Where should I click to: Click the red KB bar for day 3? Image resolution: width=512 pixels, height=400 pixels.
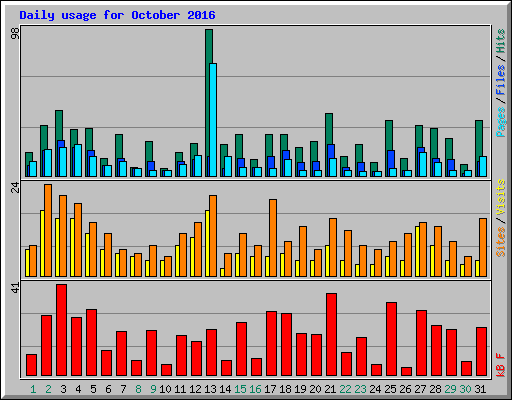[x=61, y=330]
